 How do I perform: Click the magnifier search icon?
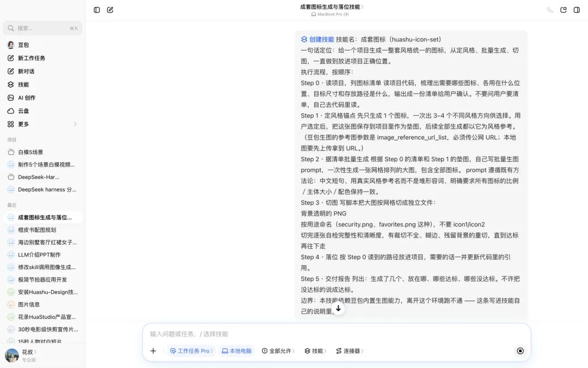(x=11, y=28)
